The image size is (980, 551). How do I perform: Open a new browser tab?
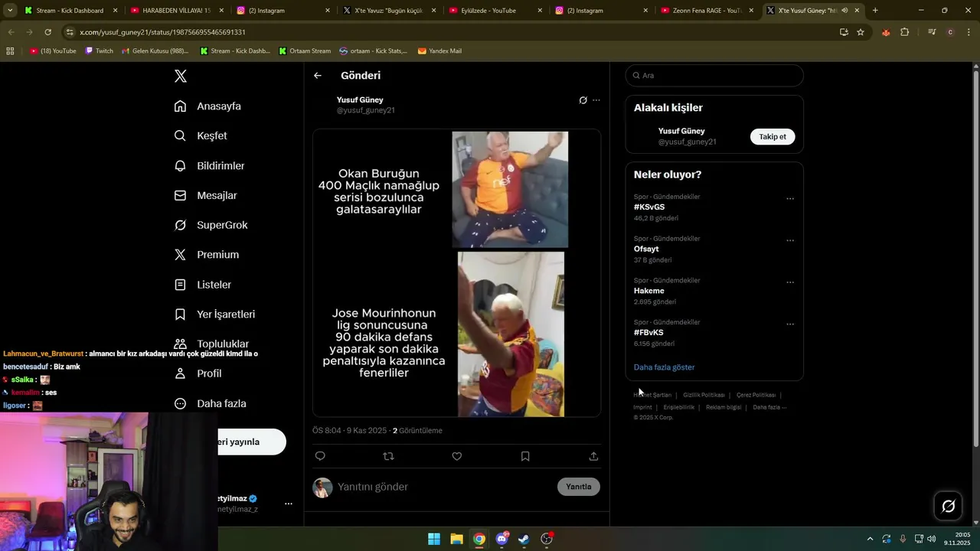click(875, 11)
